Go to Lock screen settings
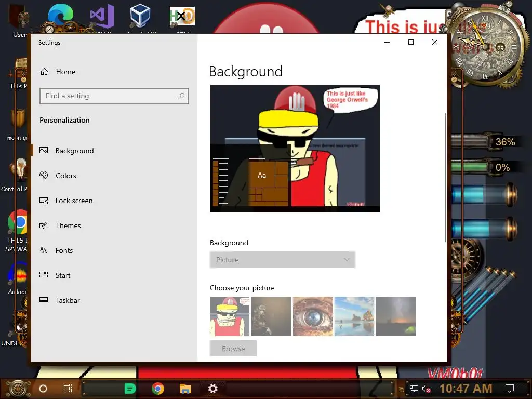Image resolution: width=532 pixels, height=399 pixels. (x=74, y=201)
